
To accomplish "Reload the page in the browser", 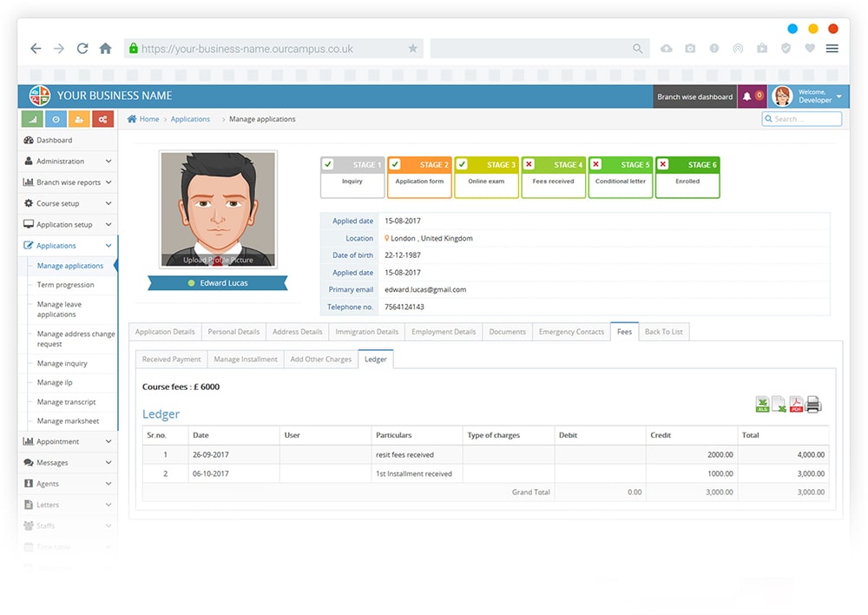I will [82, 49].
